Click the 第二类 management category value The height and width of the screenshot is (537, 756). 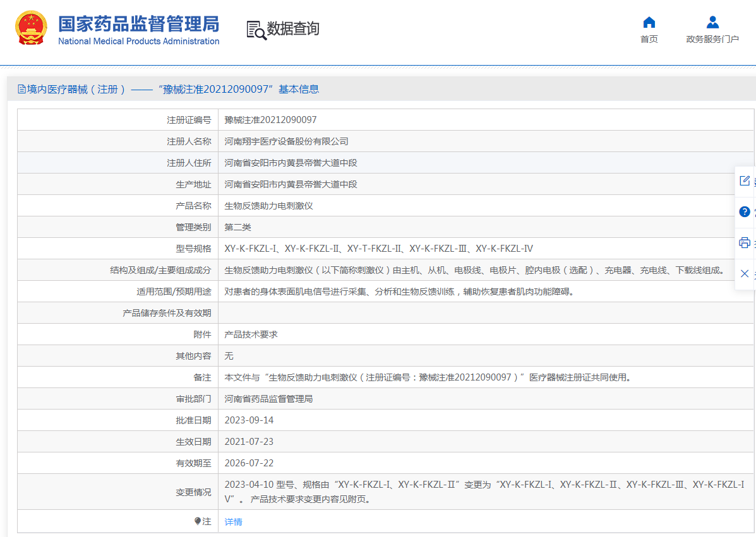pos(237,227)
